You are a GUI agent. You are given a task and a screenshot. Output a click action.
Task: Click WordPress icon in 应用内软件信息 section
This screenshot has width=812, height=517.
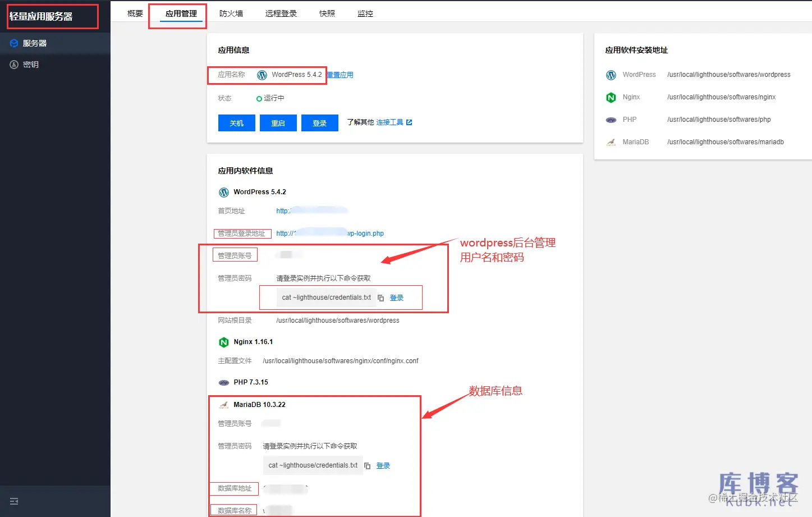tap(224, 192)
